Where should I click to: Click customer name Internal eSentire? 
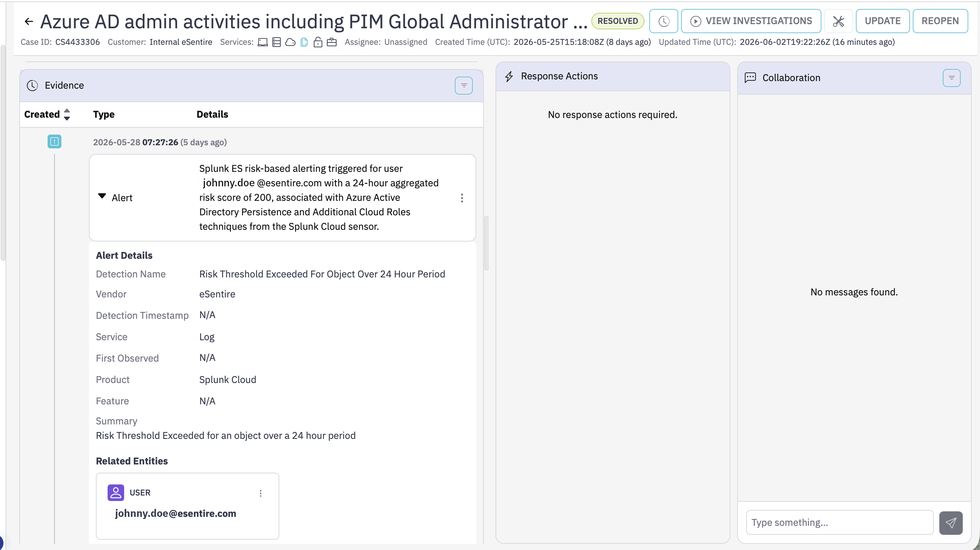[x=181, y=42]
